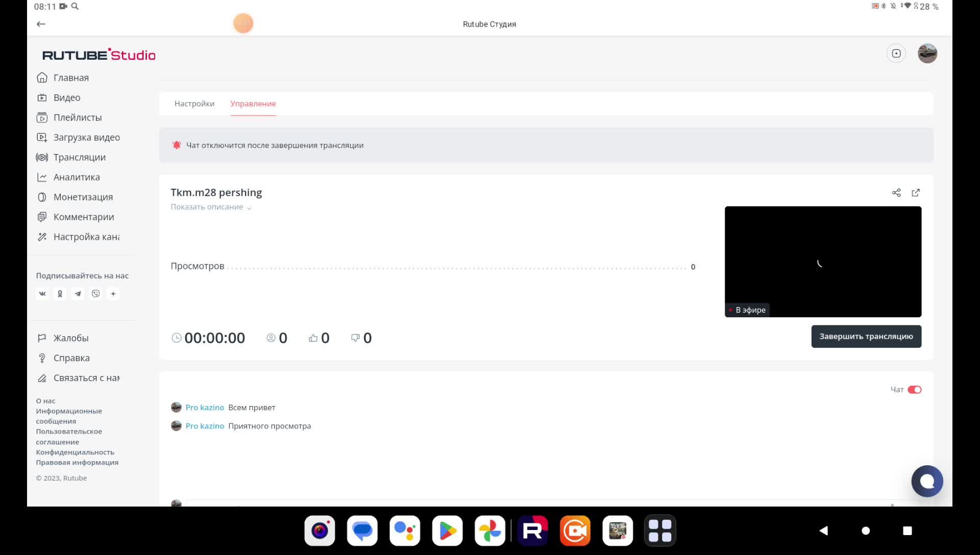This screenshot has height=555, width=980.
Task: Click the VK social icon
Action: 42,294
